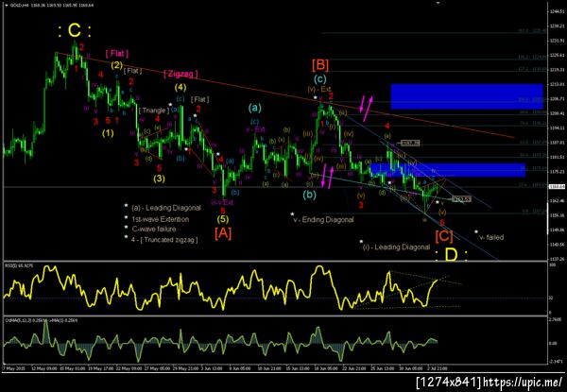Select the yellow ': D :' wave label

(x=451, y=255)
